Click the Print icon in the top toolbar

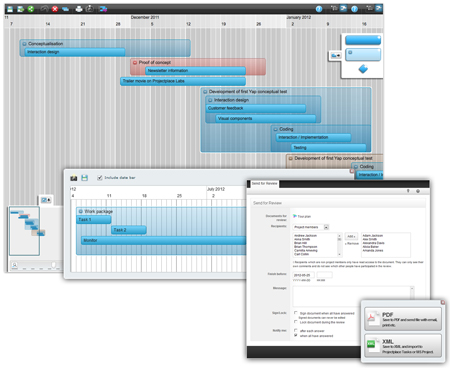click(79, 9)
